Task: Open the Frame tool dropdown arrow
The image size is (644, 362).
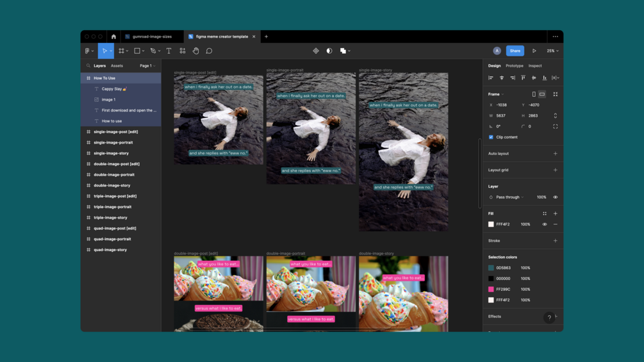Action: click(x=128, y=51)
